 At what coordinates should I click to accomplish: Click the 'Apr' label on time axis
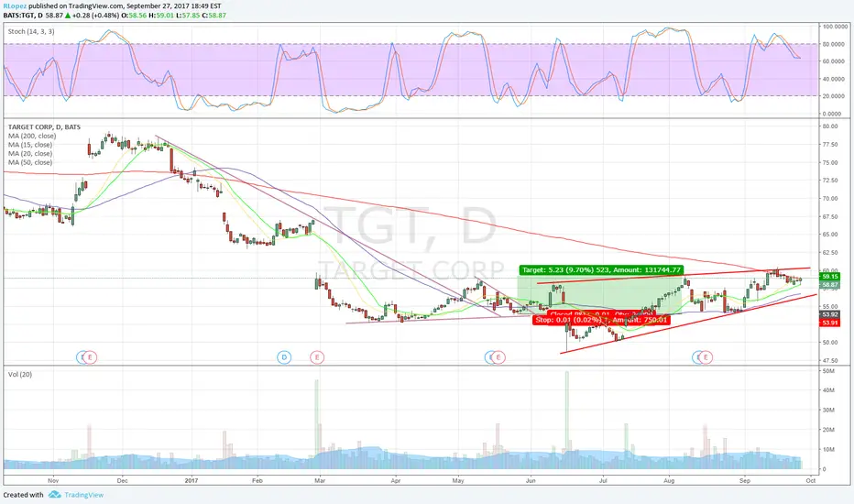396,480
